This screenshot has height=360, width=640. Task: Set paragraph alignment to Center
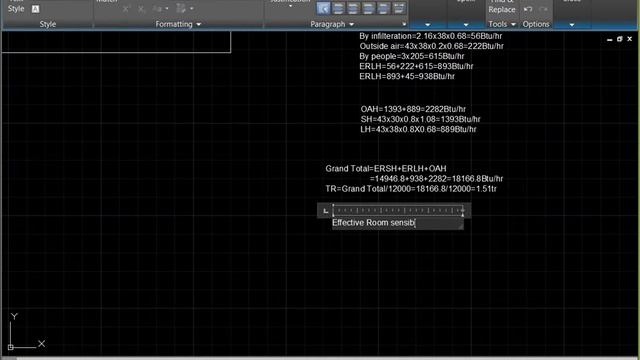point(353,8)
